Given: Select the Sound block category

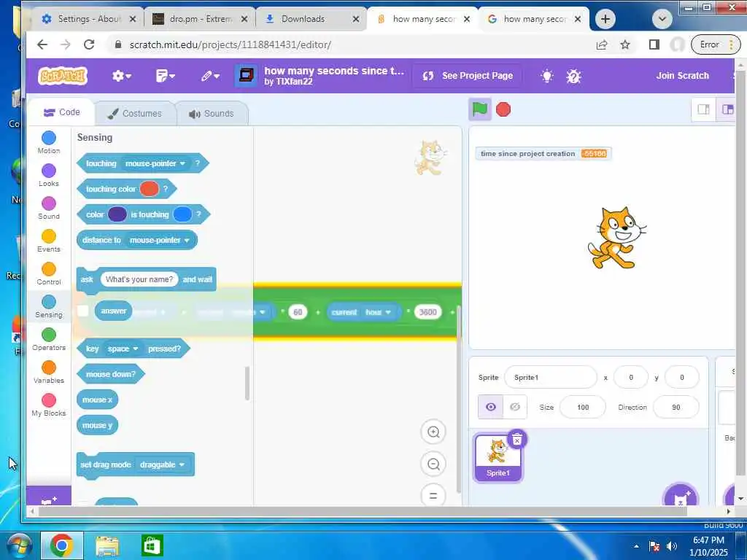Looking at the screenshot, I should pyautogui.click(x=49, y=208).
